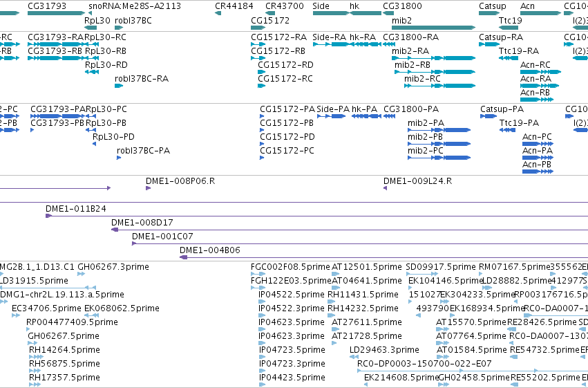Viewport: 588px width, 388px height.
Task: Select EST EK068062.5prime
Action: tap(122, 308)
